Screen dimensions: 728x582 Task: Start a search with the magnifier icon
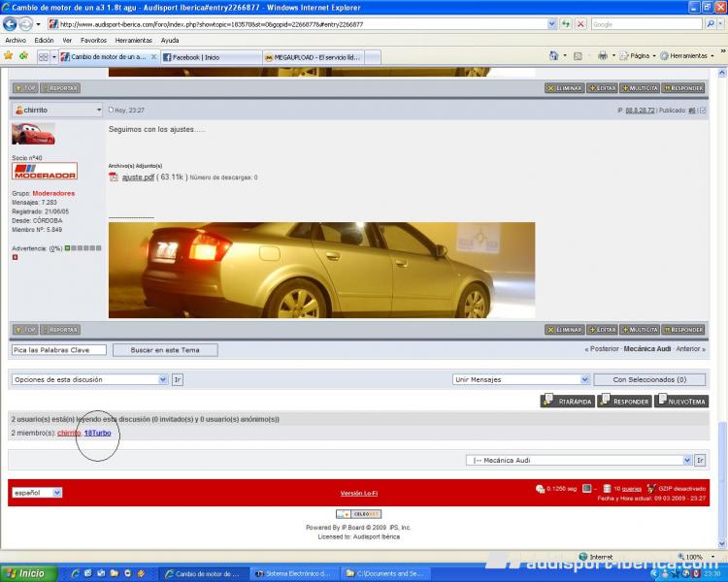coord(710,24)
